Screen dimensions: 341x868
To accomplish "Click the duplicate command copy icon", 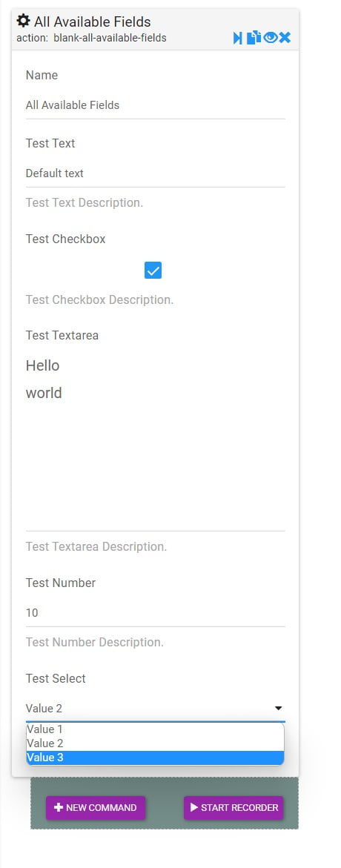I will pyautogui.click(x=254, y=38).
